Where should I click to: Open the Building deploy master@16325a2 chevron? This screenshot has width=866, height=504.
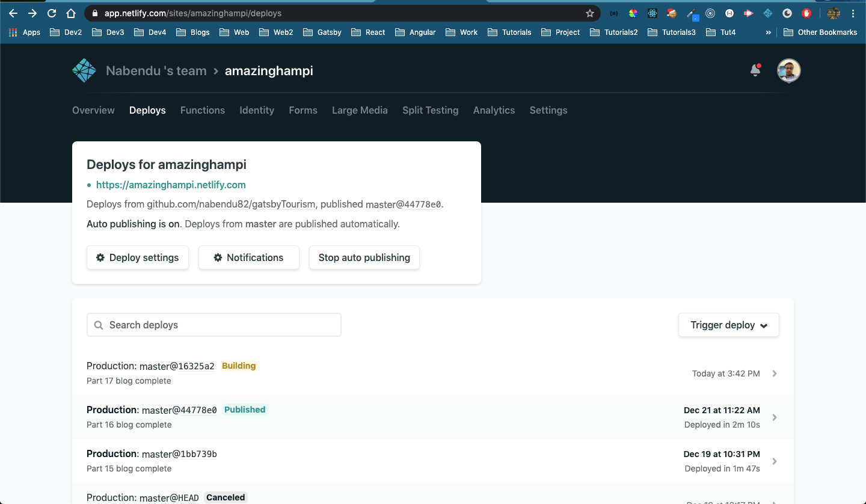(775, 373)
